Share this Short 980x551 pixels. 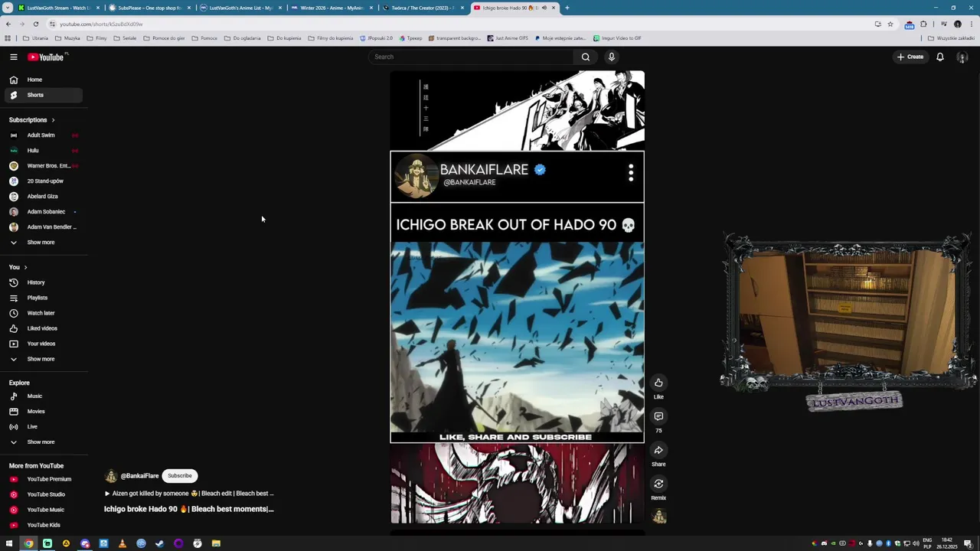(x=658, y=450)
